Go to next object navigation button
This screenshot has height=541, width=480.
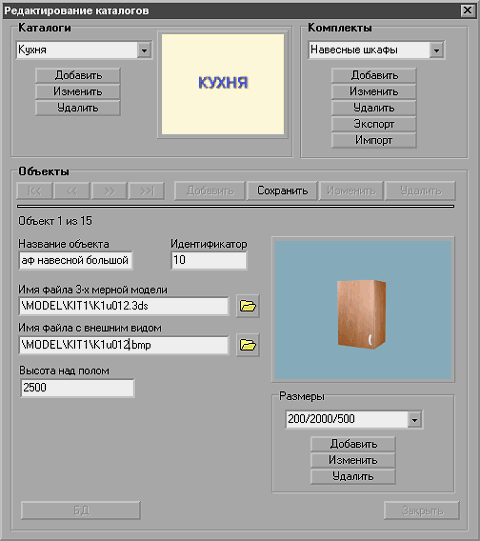109,191
